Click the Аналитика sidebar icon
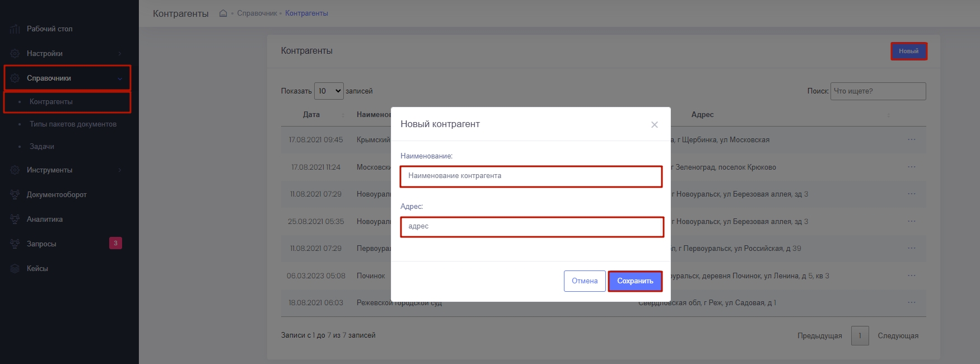Screen dimensions: 980x364 tap(15, 220)
